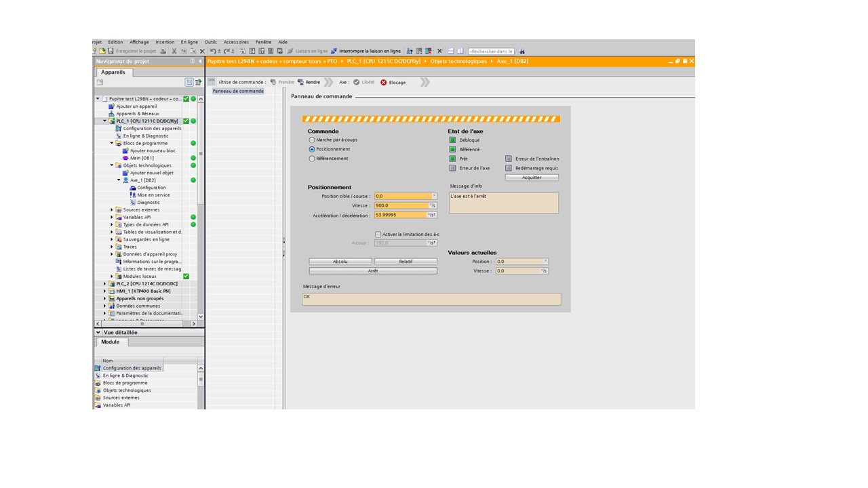
Task: Open Configuration des appareils in project tree
Action: (152, 129)
